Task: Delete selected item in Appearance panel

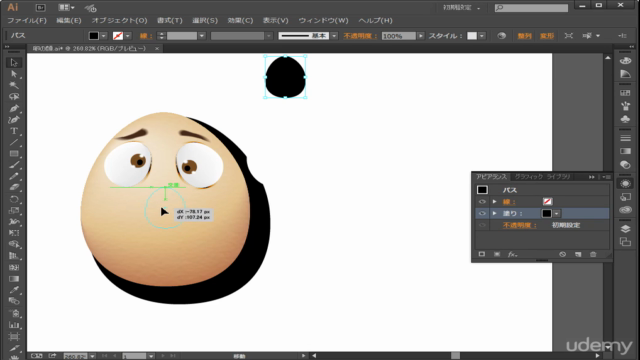Action: click(593, 254)
